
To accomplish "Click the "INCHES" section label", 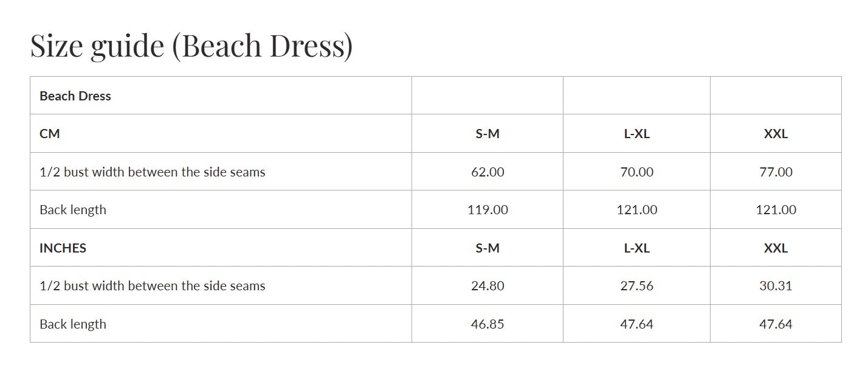I will coord(63,248).
